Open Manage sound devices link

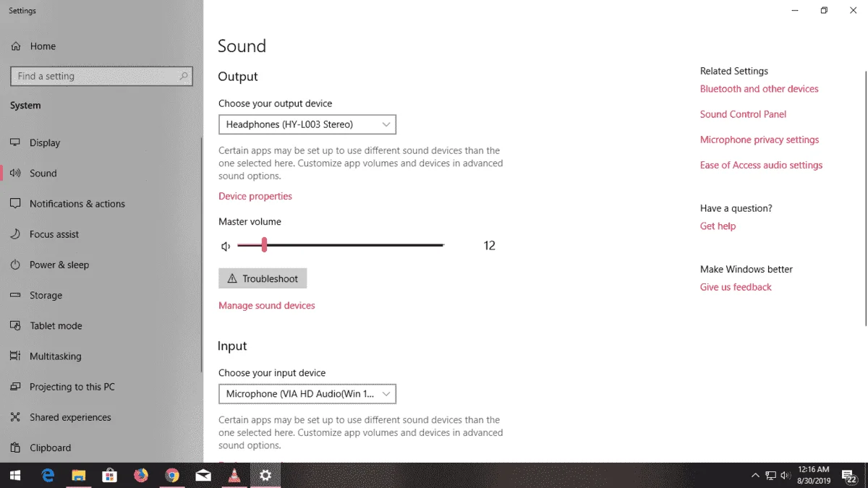click(267, 306)
